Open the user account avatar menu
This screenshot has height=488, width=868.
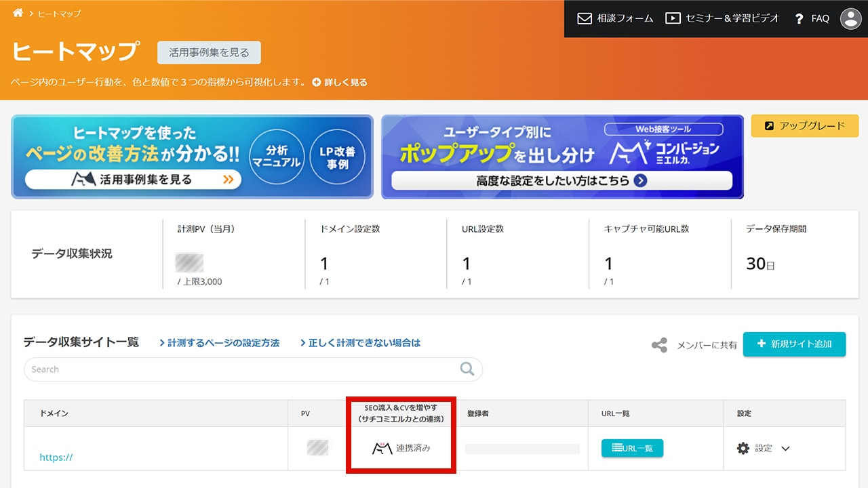pyautogui.click(x=850, y=18)
